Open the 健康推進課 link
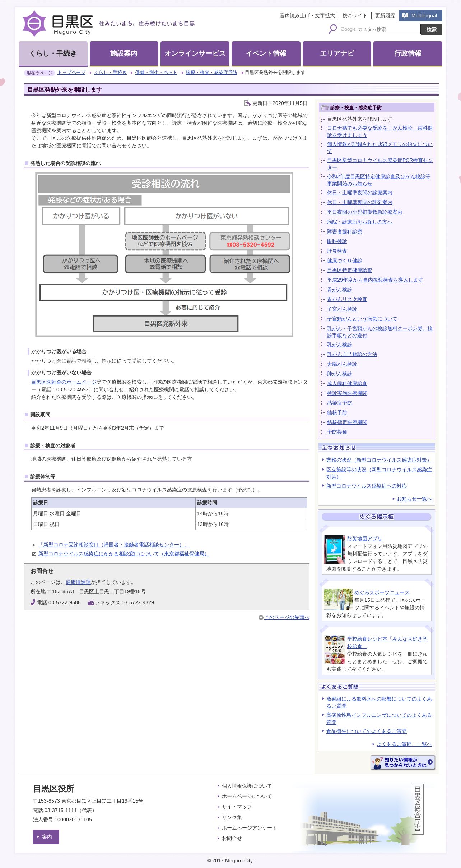Image resolution: width=461 pixels, height=868 pixels. tap(78, 582)
